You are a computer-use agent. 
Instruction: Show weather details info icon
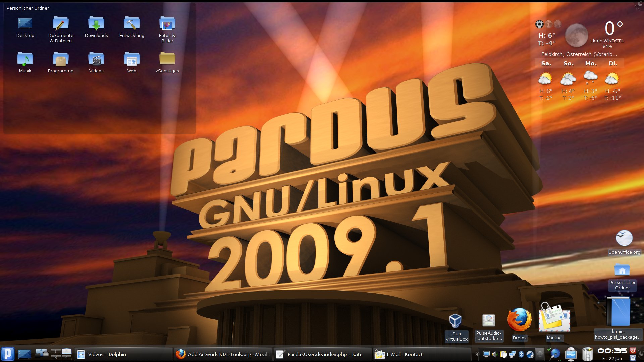tap(548, 24)
